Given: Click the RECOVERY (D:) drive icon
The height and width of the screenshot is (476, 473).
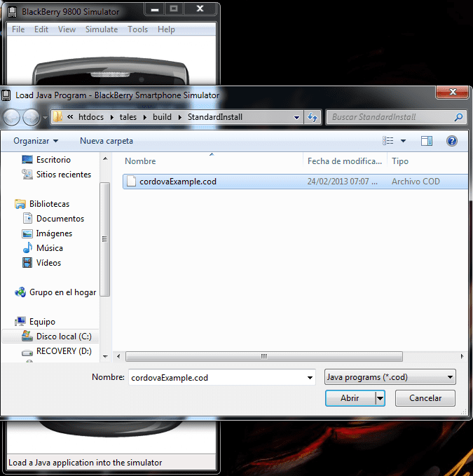Looking at the screenshot, I should pos(27,353).
